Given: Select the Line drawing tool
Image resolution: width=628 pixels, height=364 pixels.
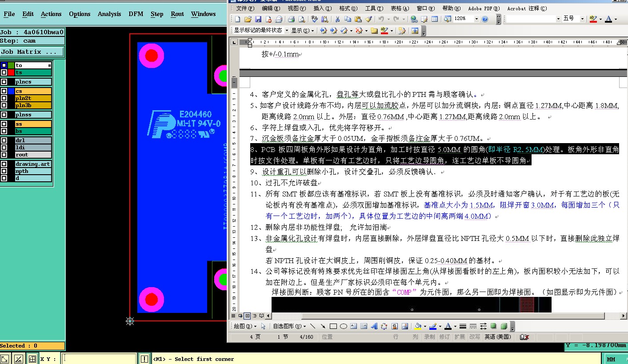Looking at the screenshot, I should (312, 326).
